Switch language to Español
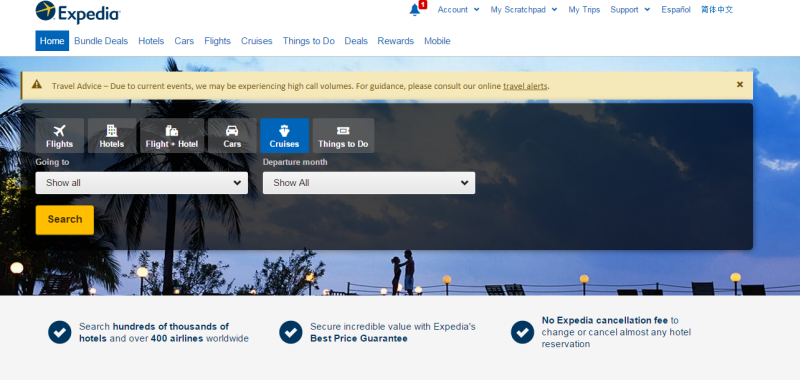 tap(676, 10)
